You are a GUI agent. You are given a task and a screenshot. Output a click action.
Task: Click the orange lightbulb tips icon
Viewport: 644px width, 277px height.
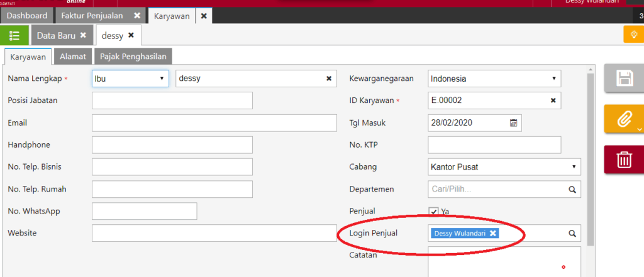click(x=631, y=35)
